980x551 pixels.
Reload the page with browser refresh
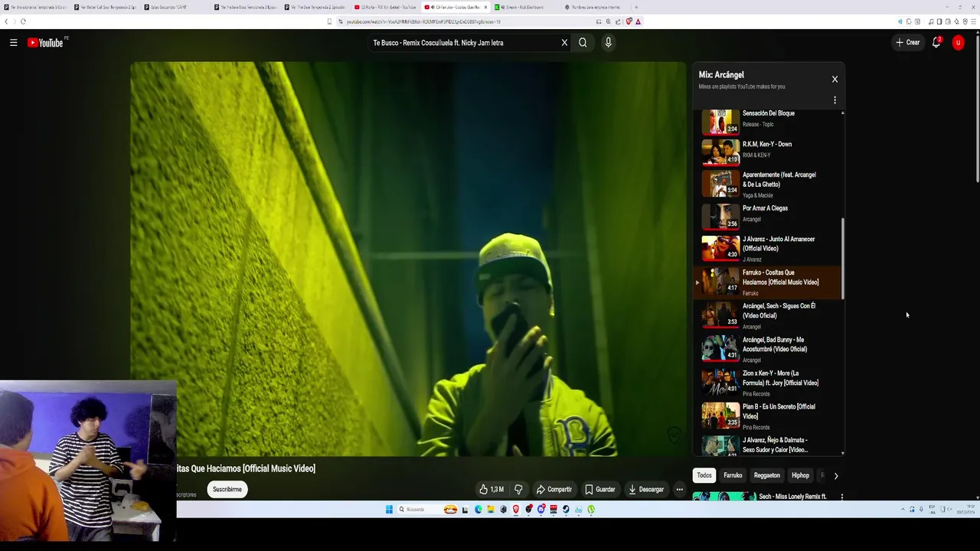(23, 21)
